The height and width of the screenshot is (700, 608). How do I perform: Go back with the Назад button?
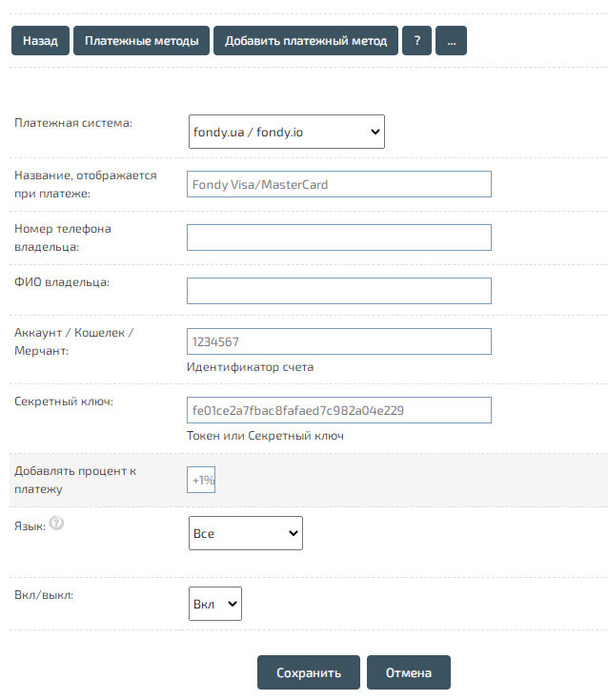click(40, 41)
